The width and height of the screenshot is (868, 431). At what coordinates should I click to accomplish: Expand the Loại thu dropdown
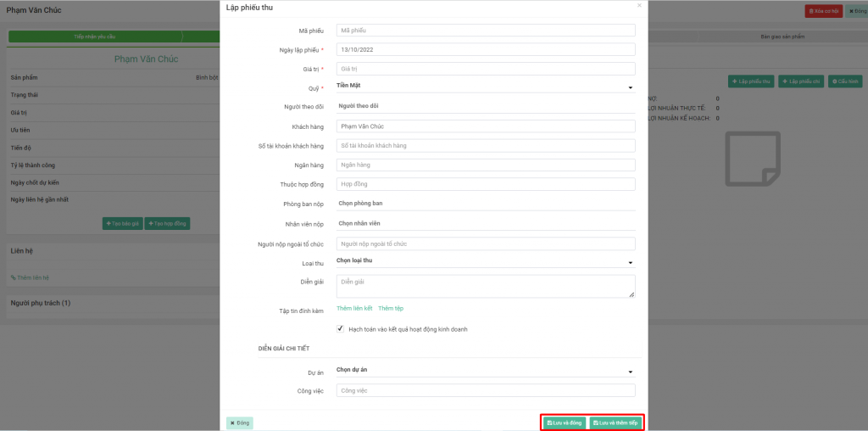click(x=485, y=261)
